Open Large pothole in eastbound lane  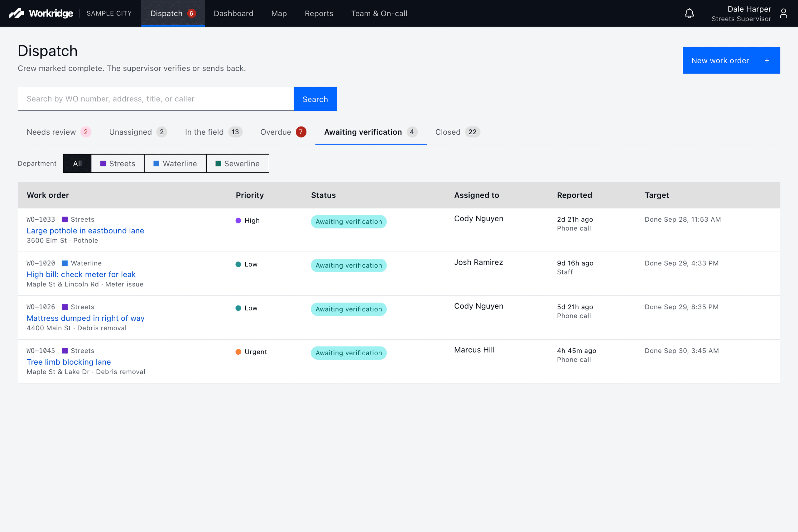[85, 231]
